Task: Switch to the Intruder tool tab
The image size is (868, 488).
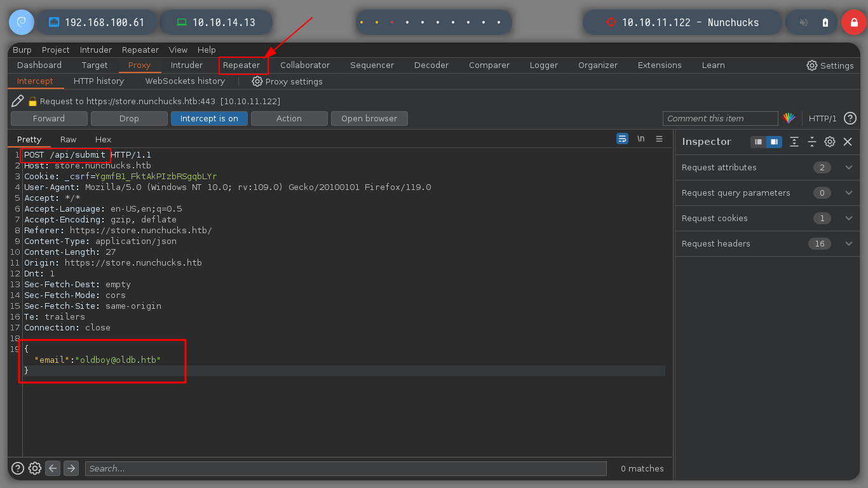Action: click(x=187, y=65)
